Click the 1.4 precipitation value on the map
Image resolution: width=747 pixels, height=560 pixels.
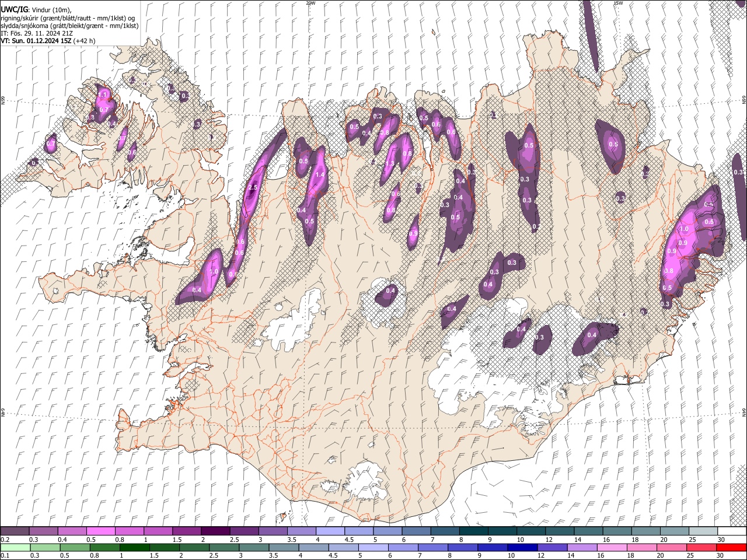coord(320,174)
